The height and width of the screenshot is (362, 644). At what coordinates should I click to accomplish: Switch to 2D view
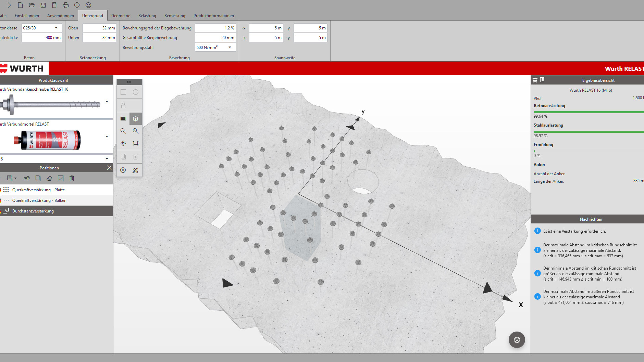(123, 119)
